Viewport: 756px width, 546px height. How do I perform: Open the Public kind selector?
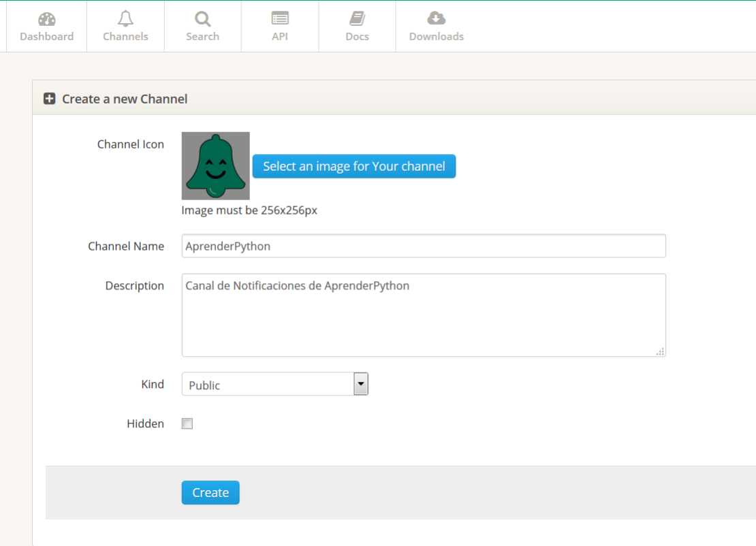click(x=275, y=384)
